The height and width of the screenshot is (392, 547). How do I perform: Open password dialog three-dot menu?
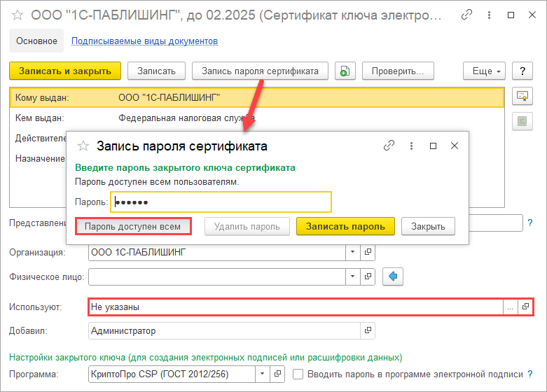click(x=411, y=146)
